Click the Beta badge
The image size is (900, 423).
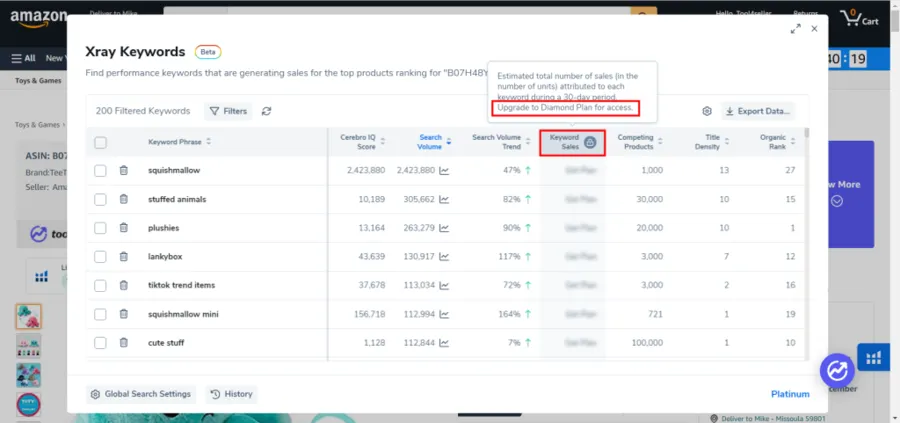[208, 52]
